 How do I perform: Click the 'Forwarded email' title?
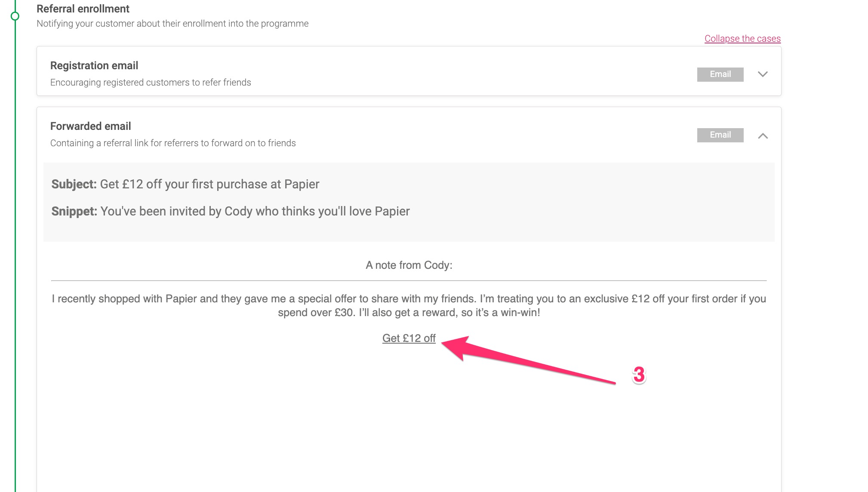91,126
